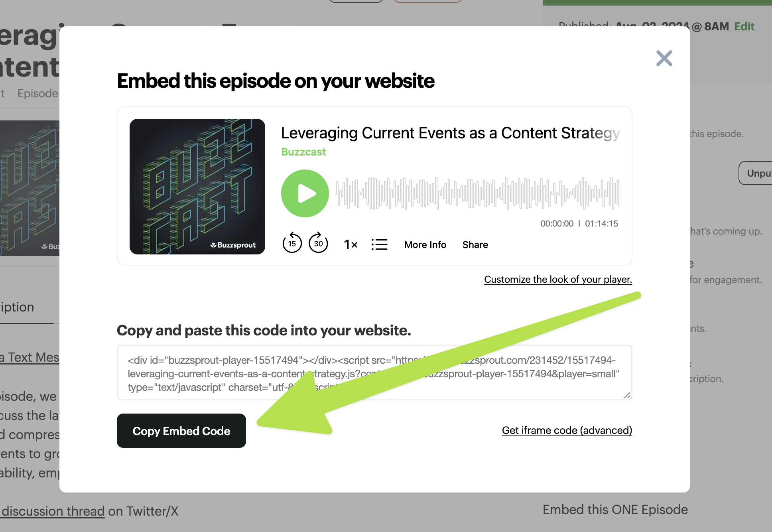This screenshot has height=532, width=772.
Task: Close the embed dialog with the X
Action: point(664,58)
